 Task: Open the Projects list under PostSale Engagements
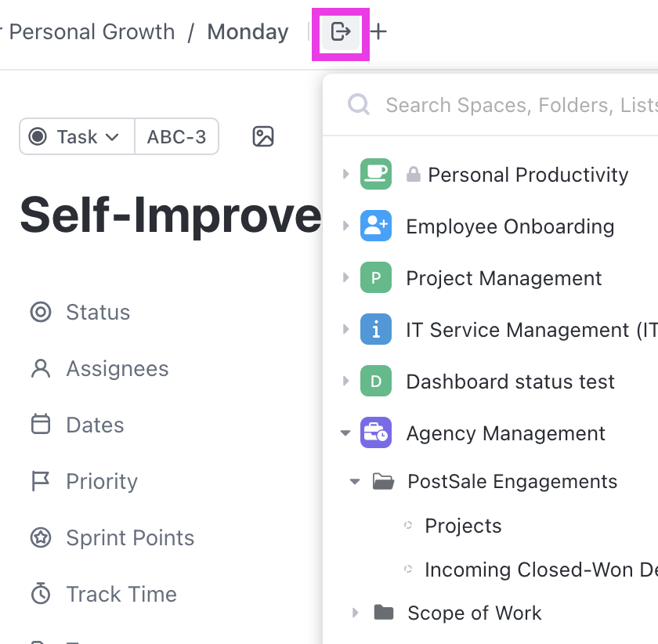pos(463,526)
